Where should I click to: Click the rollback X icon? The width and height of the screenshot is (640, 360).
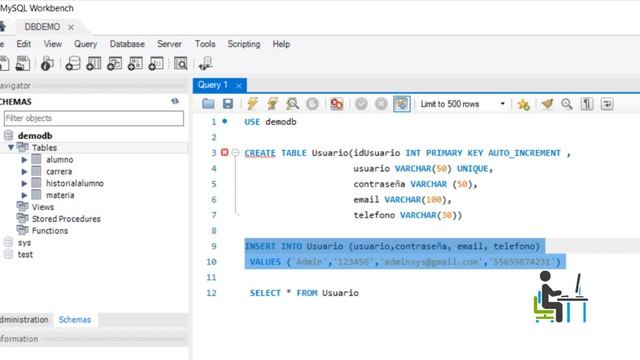click(381, 104)
